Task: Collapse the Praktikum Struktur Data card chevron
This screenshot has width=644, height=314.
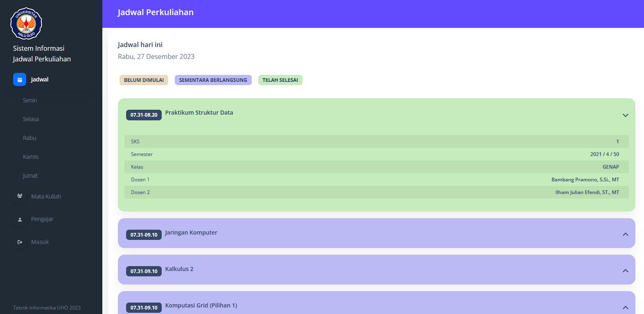Action: click(626, 115)
